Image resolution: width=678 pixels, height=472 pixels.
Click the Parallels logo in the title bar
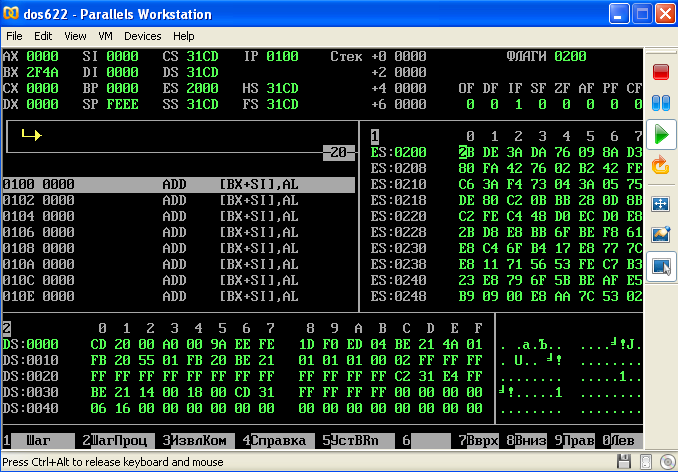tap(11, 13)
